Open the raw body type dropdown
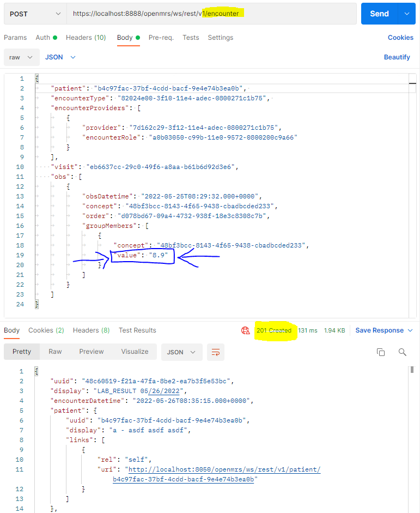This screenshot has height=513, width=420. pos(22,57)
